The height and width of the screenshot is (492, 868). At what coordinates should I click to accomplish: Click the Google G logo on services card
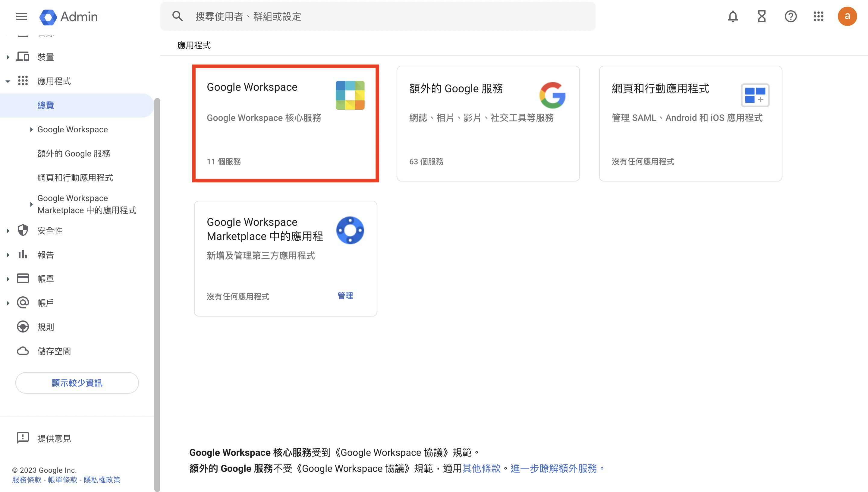tap(552, 95)
